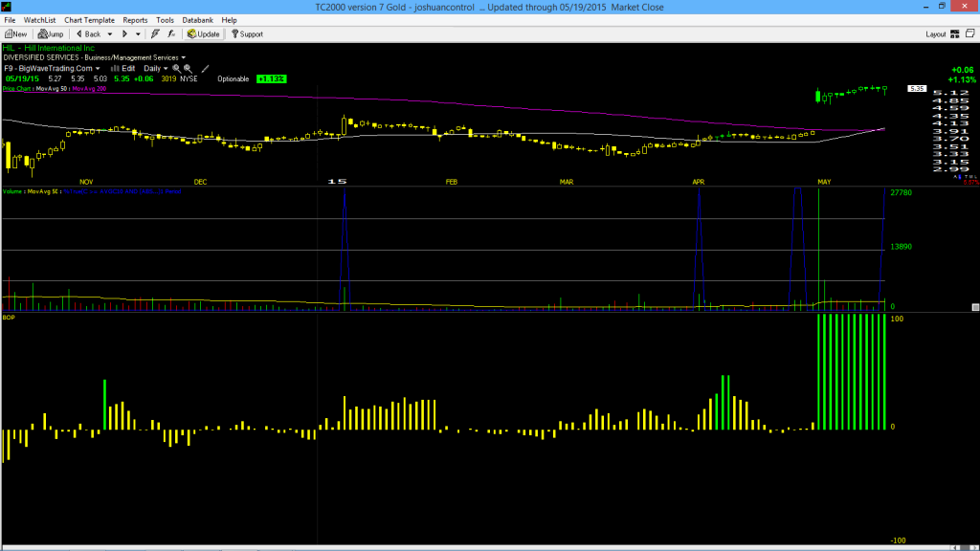The width and height of the screenshot is (980, 551).
Task: Open the File menu
Action: (x=10, y=20)
